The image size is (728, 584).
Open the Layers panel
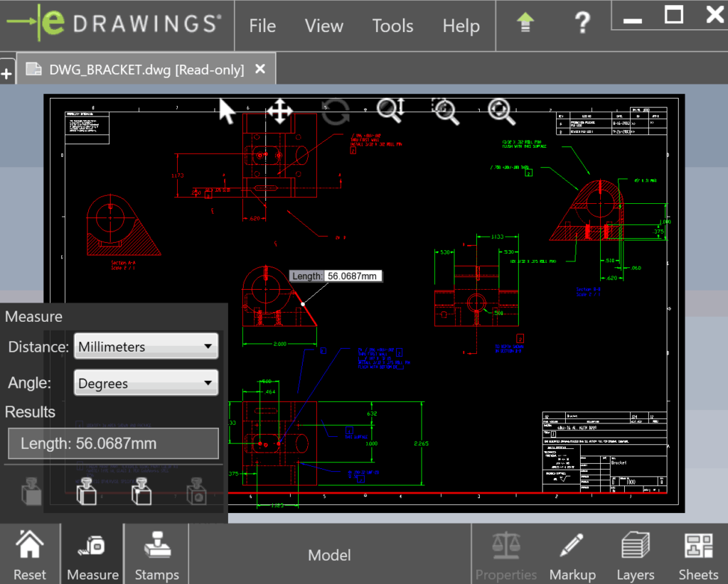(635, 553)
